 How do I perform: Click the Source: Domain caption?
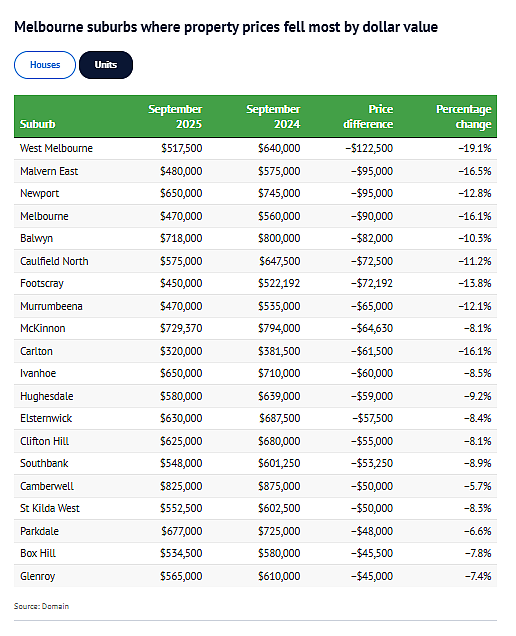41,606
